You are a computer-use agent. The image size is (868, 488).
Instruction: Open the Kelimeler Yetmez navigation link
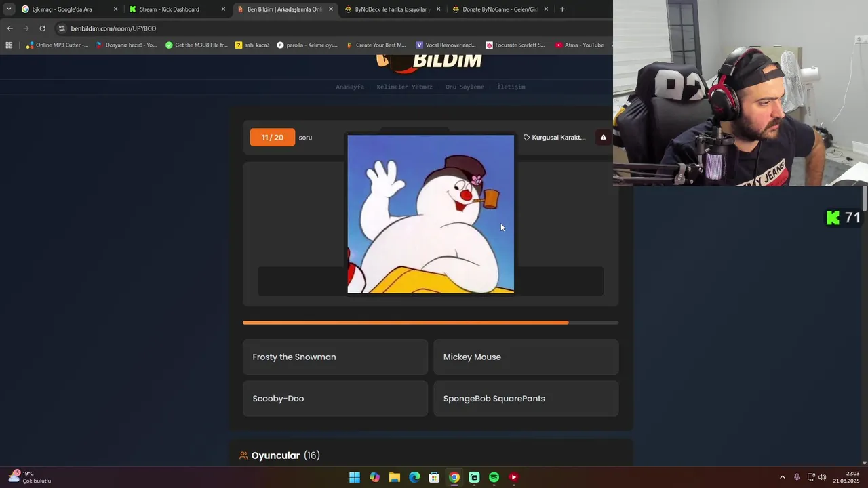[404, 87]
